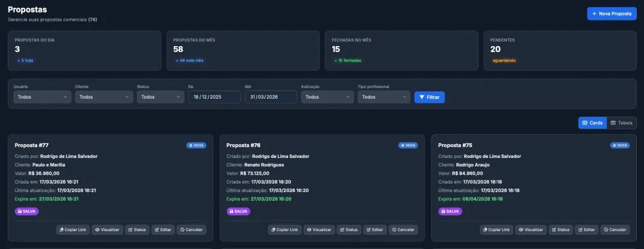This screenshot has height=249, width=644.
Task: Click the 'aguardando' badge
Action: point(504,60)
